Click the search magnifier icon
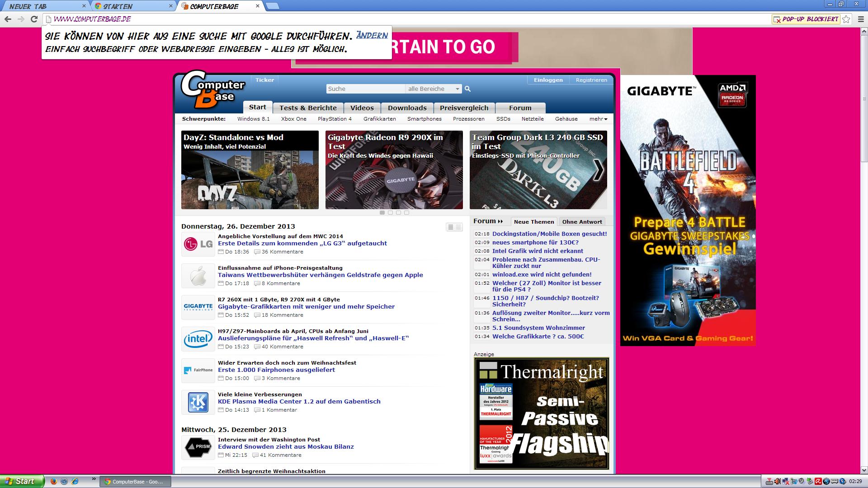This screenshot has width=868, height=488. [x=467, y=89]
